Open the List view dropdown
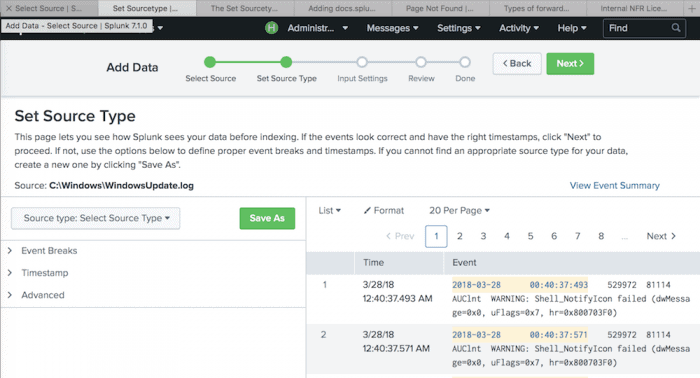 coord(329,211)
